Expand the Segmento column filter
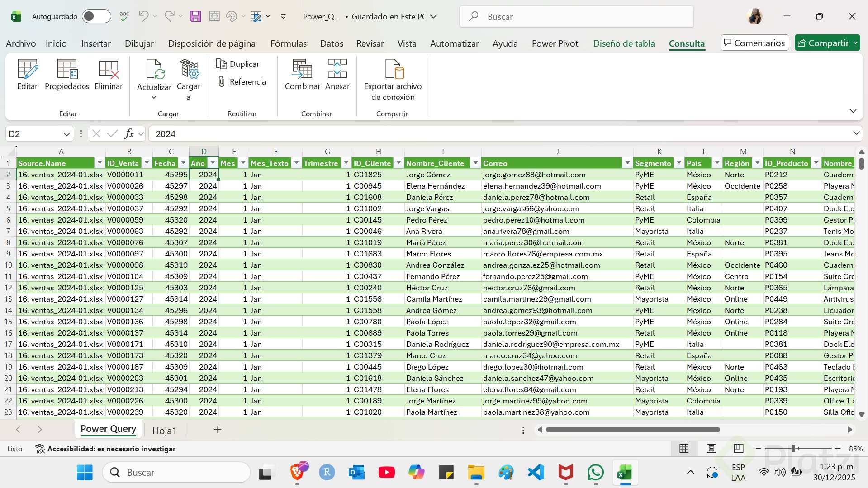 point(679,163)
